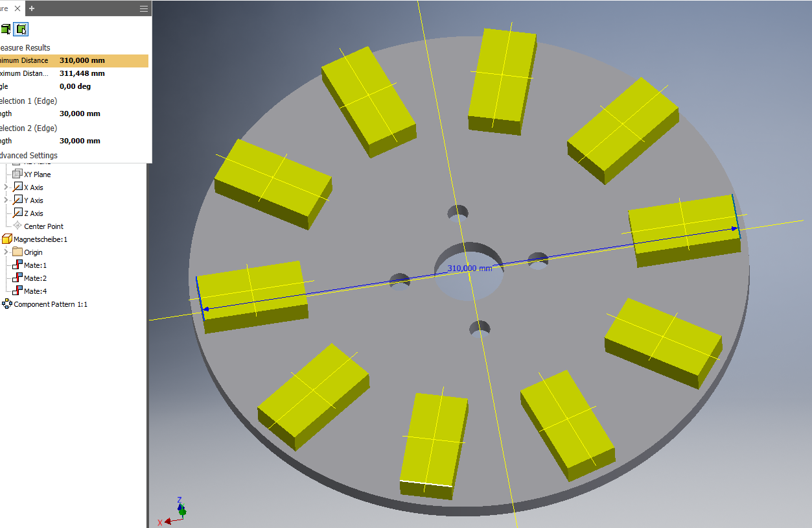
Task: Select the Magnetscheibe:1 component icon
Action: [7, 239]
